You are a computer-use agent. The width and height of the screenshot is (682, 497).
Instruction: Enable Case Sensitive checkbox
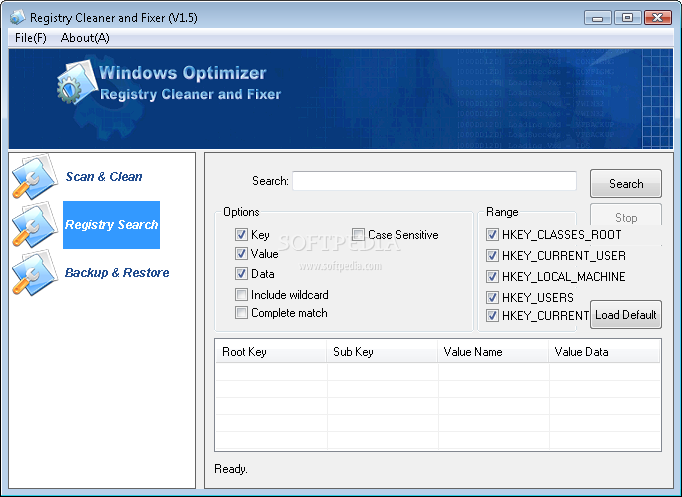tap(358, 235)
